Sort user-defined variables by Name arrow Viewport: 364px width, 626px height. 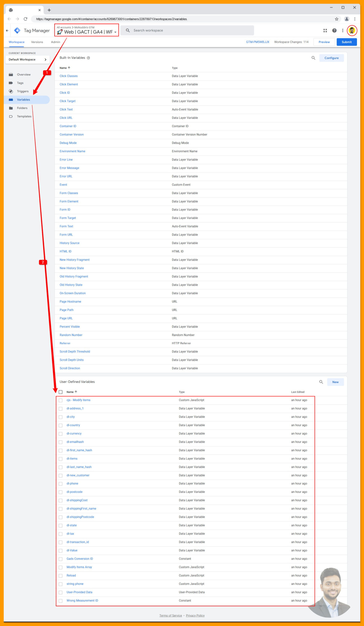pyautogui.click(x=76, y=392)
